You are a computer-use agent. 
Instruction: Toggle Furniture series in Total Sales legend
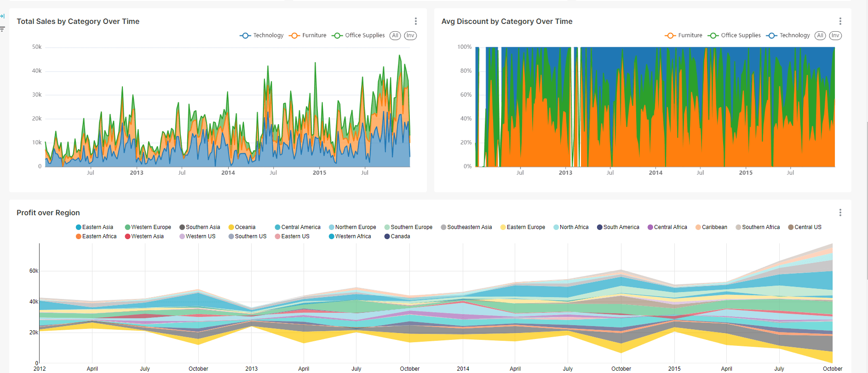click(308, 35)
